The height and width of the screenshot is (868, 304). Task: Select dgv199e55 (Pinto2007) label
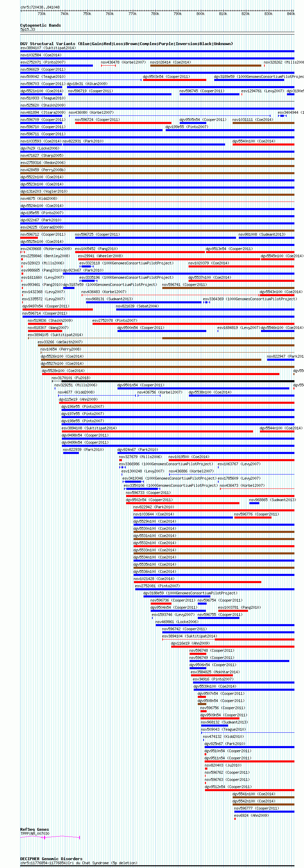tap(187, 127)
